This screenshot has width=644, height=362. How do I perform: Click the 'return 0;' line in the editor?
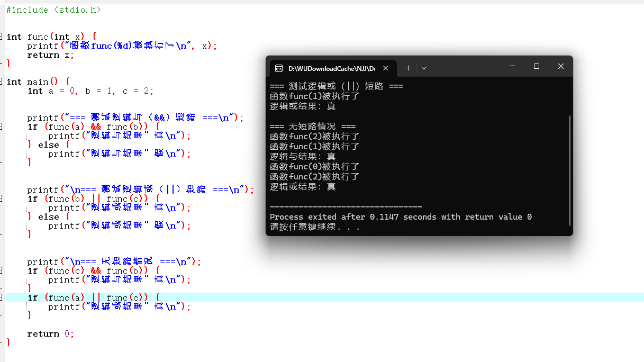(51, 334)
